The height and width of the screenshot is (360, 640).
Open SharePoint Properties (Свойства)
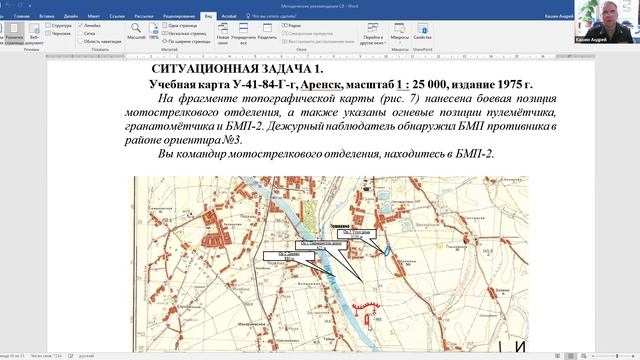coord(422,31)
